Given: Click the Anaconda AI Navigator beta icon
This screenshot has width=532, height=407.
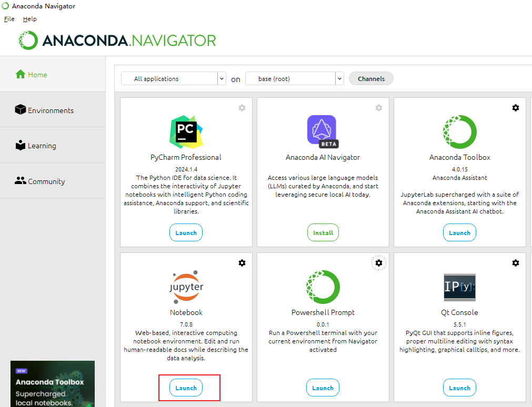Looking at the screenshot, I should click(323, 131).
